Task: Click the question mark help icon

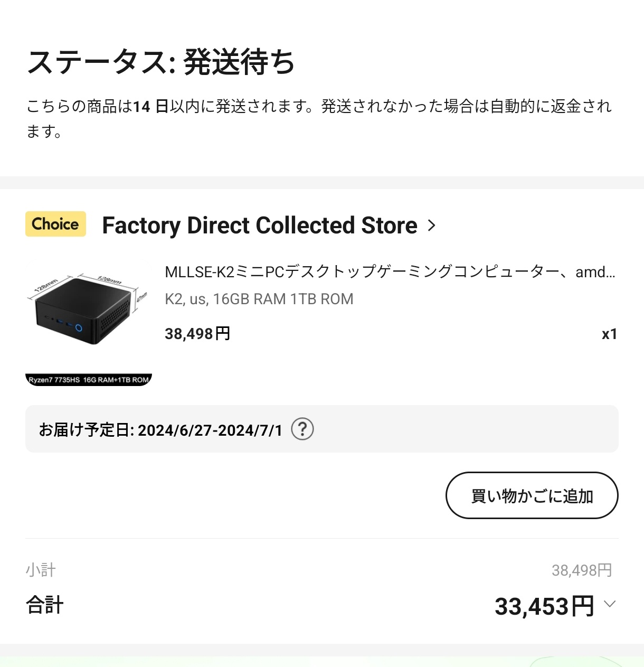Action: [x=302, y=429]
